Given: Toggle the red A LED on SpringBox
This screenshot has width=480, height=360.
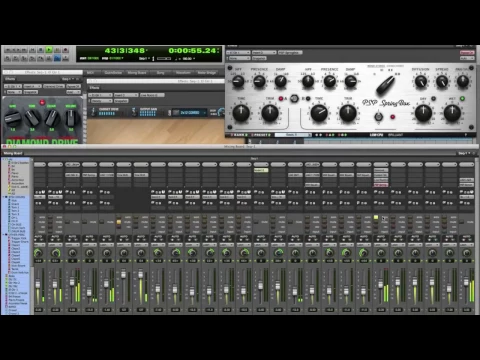Looking at the screenshot, I should tap(281, 99).
